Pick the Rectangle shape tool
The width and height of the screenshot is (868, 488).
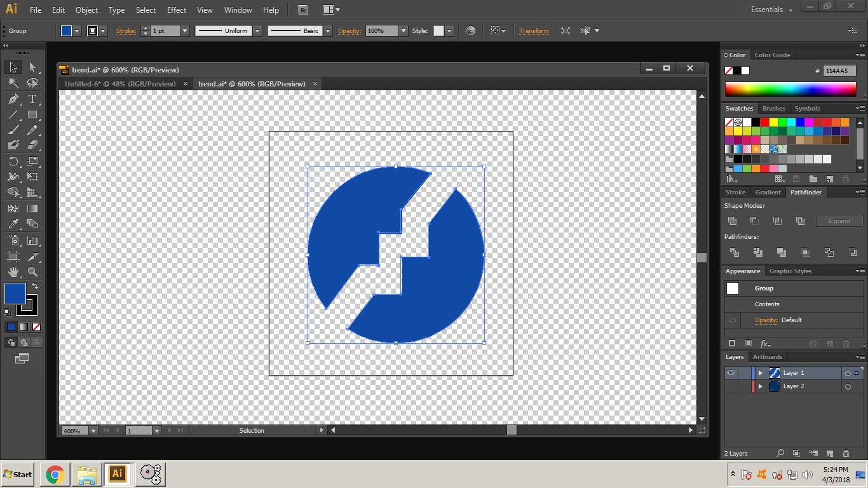32,115
